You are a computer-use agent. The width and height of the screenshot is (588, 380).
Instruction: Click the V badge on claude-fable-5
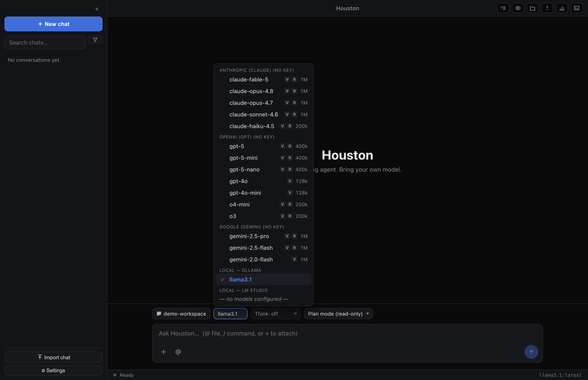[x=287, y=79]
